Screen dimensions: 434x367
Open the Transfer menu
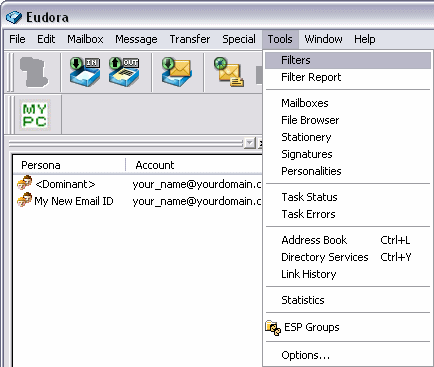pyautogui.click(x=190, y=39)
